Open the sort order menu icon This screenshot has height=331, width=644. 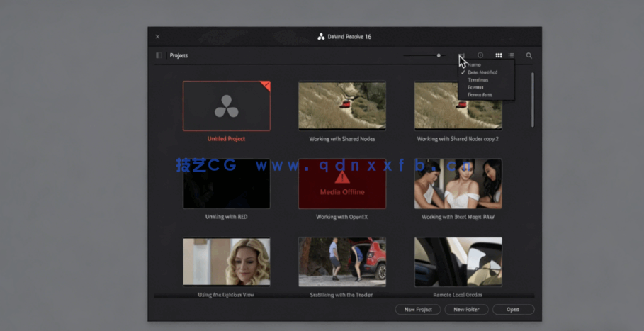[x=462, y=55]
